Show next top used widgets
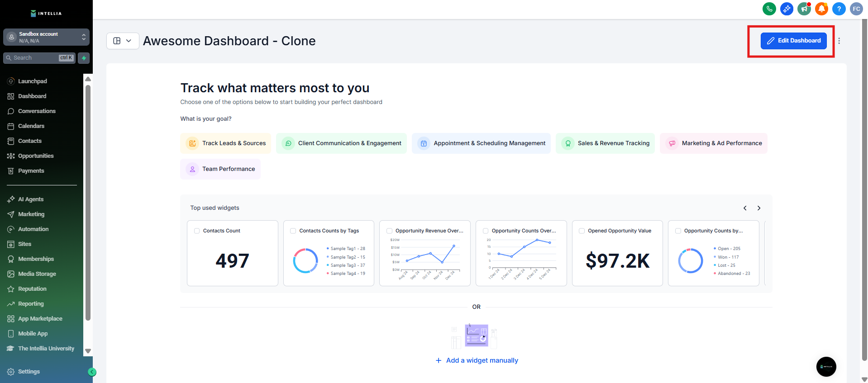 coord(759,208)
